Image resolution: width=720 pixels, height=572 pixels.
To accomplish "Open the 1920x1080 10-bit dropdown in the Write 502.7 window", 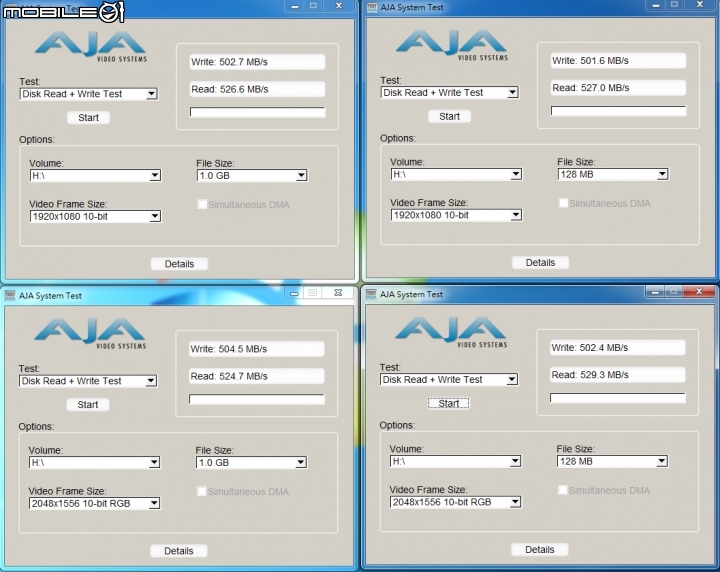I will [95, 216].
